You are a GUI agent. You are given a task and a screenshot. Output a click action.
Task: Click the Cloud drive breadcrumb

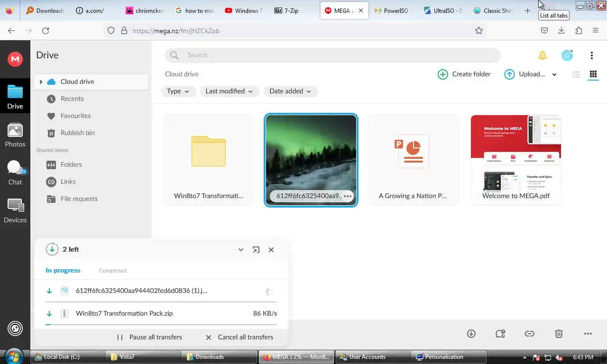tap(182, 74)
